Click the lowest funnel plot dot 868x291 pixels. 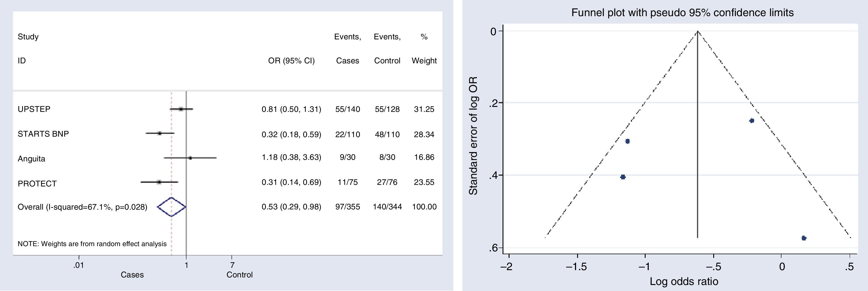tap(804, 238)
